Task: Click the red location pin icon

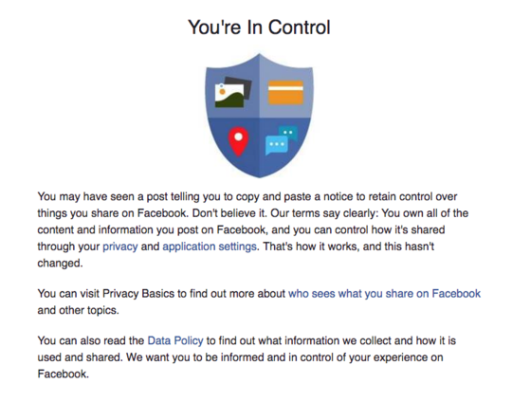Action: tap(238, 141)
